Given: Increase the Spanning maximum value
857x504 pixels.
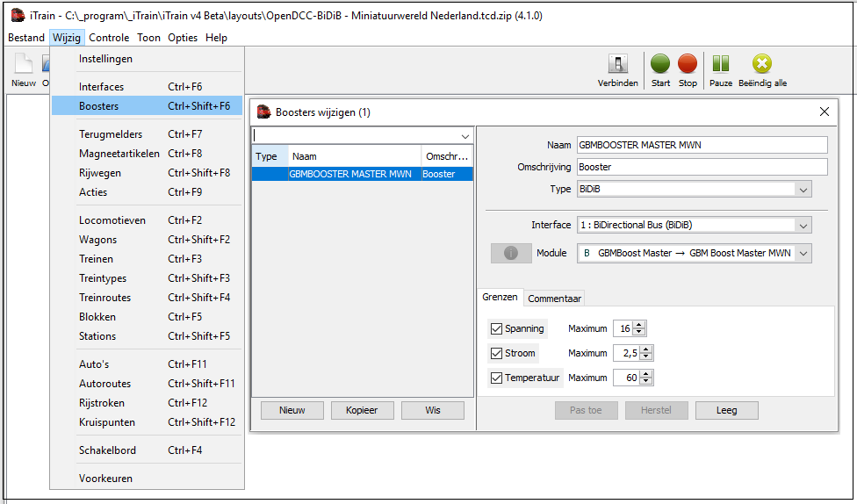Looking at the screenshot, I should pos(639,325).
